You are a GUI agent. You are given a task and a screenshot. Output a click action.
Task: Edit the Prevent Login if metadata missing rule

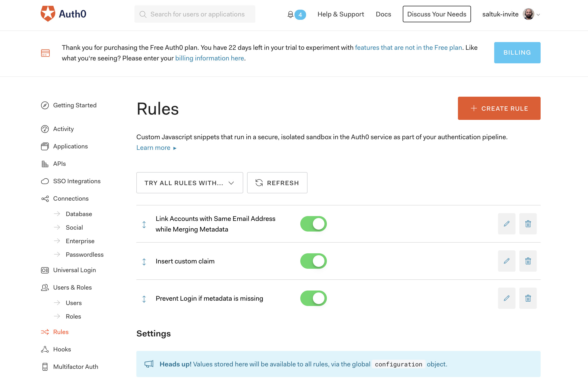(507, 298)
